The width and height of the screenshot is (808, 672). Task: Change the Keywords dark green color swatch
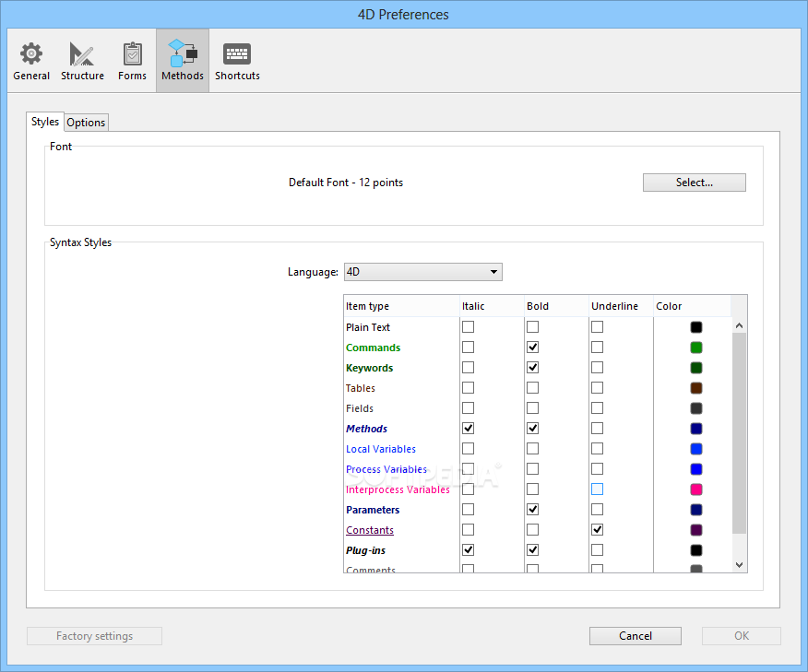(x=696, y=368)
